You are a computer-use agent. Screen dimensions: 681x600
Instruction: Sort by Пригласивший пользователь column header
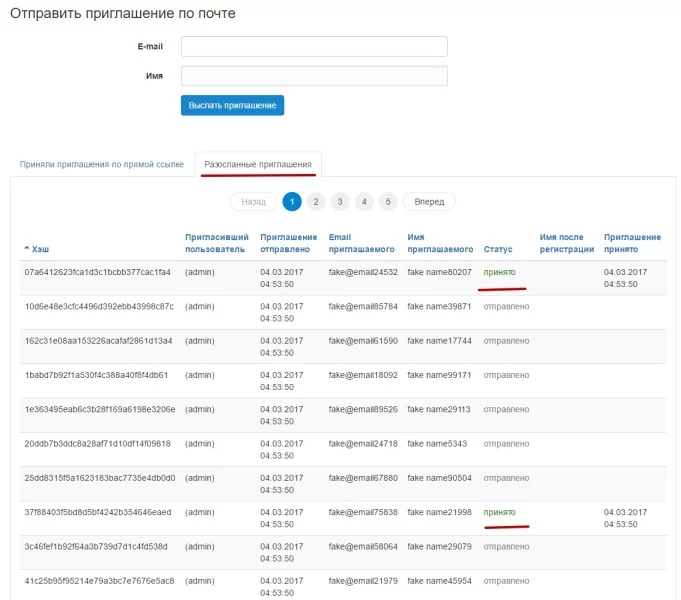coord(215,243)
